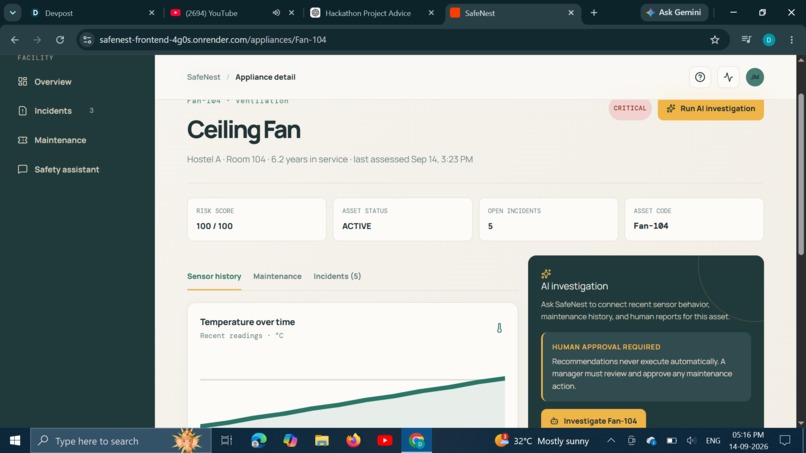806x453 pixels.
Task: Go to the Maintenance sidebar page
Action: point(52,140)
